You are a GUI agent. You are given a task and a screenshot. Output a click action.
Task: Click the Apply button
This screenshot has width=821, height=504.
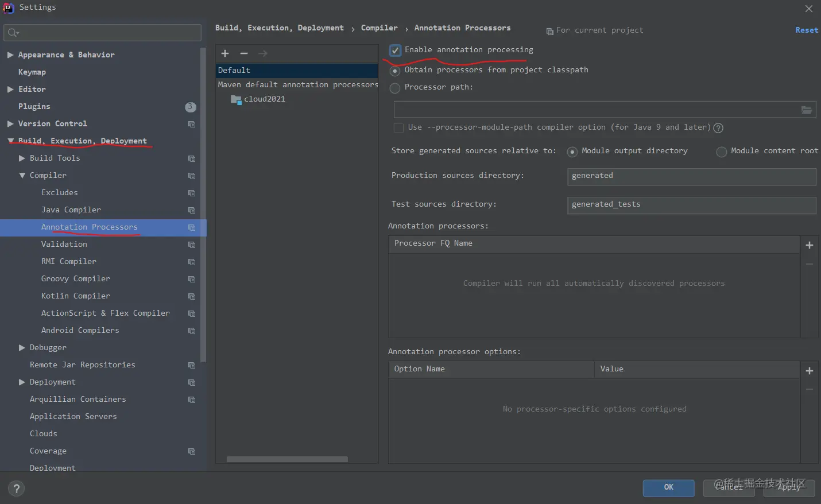pos(789,488)
